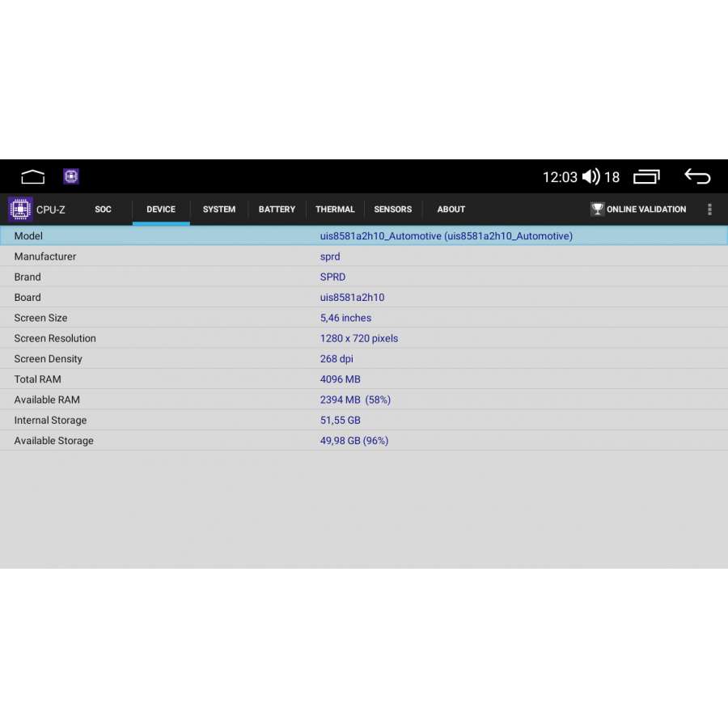Select the Available Storage label
Viewport: 728px width, 728px height.
(54, 441)
